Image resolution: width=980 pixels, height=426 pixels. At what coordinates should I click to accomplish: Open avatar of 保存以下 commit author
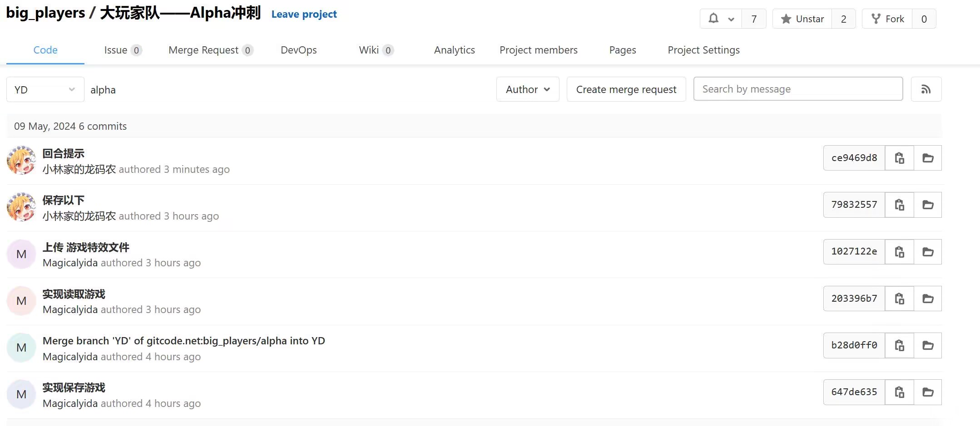(21, 207)
